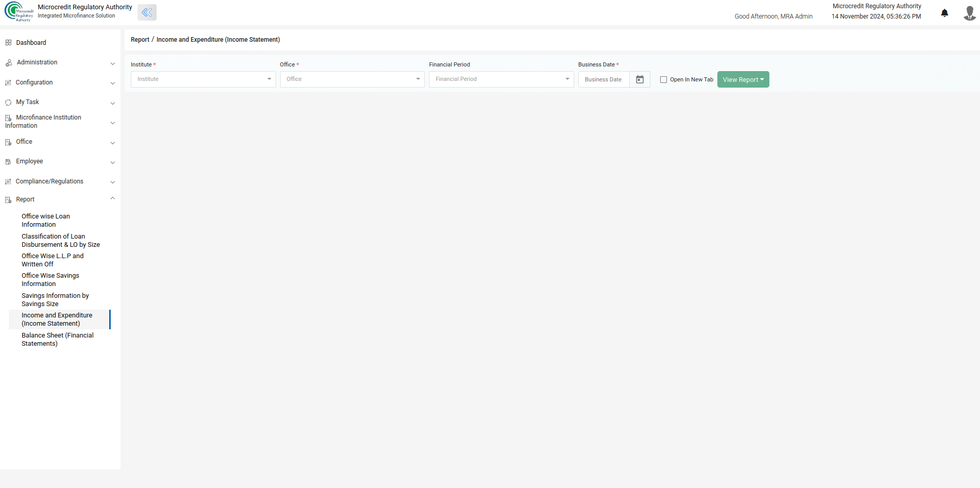Click the Configuration sliders icon

pyautogui.click(x=8, y=82)
